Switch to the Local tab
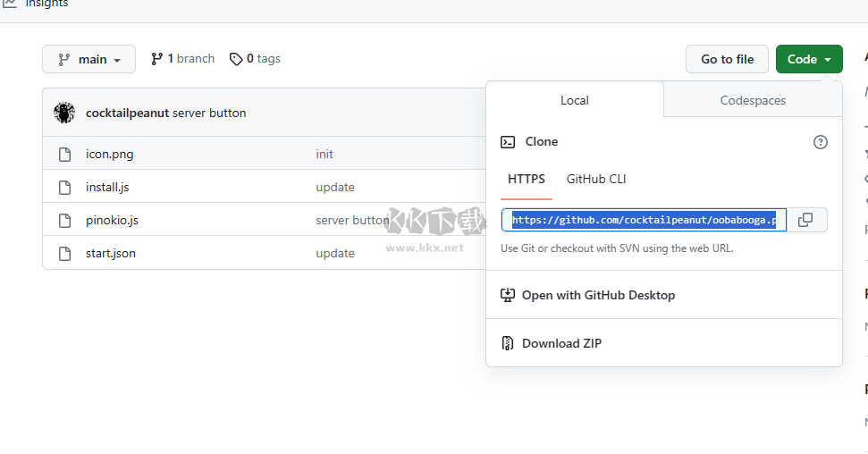Screen dimensions: 868x454 click(575, 100)
